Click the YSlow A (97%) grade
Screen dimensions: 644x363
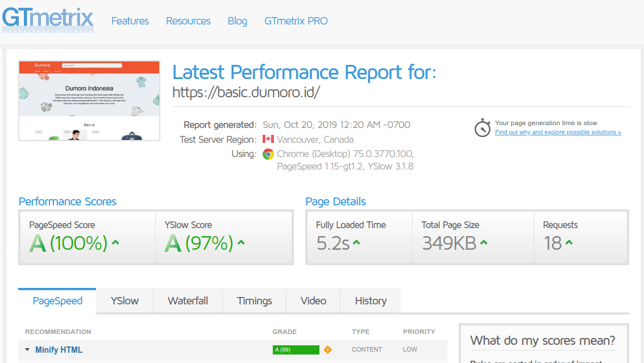tap(199, 243)
